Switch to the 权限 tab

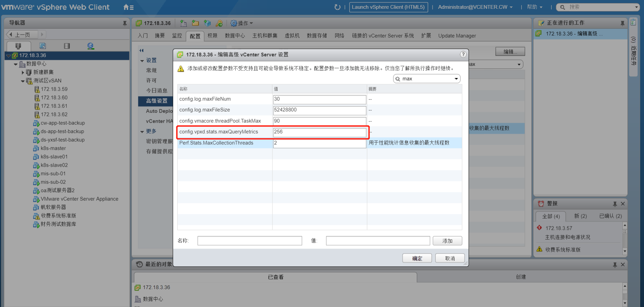[212, 35]
